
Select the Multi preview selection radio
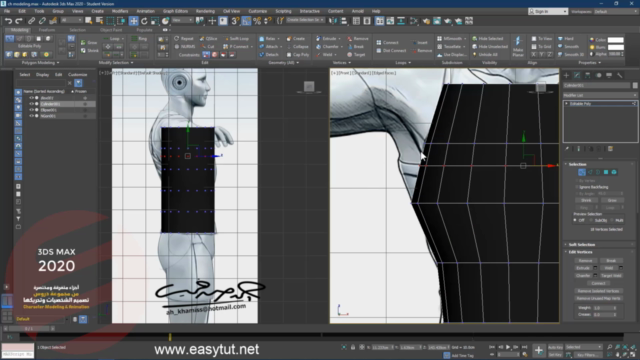(612, 220)
